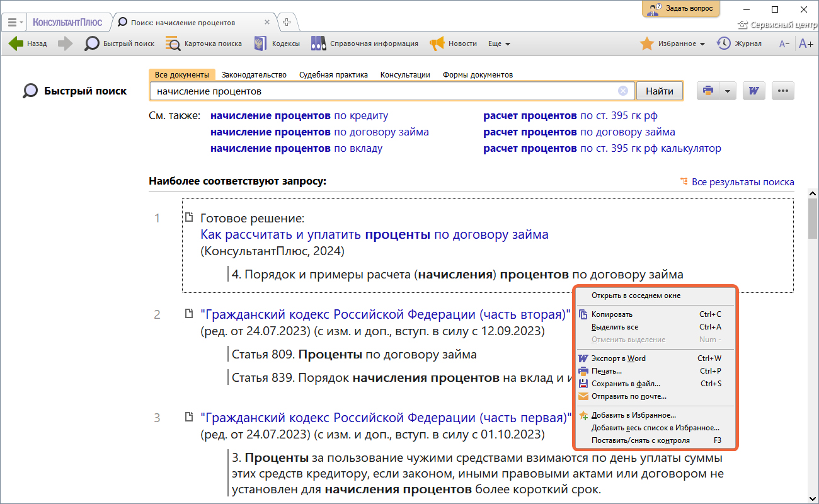The image size is (819, 504).
Task: Open the Журнал history
Action: (x=739, y=43)
